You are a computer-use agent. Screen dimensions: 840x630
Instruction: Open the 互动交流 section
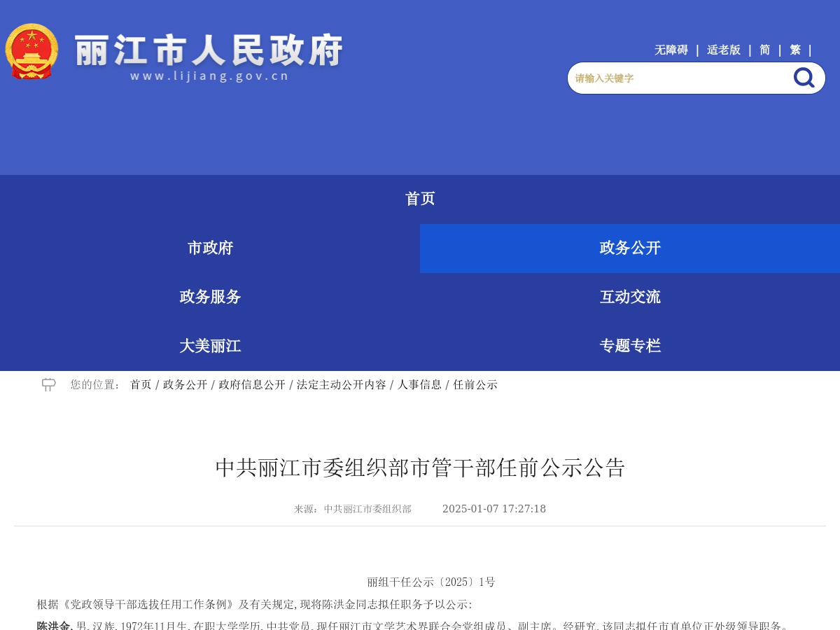(630, 297)
